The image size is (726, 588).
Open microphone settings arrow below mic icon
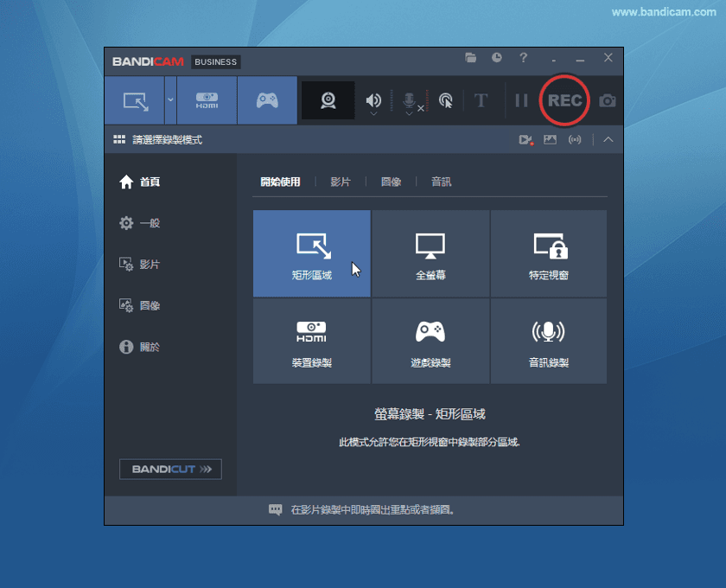(x=409, y=113)
